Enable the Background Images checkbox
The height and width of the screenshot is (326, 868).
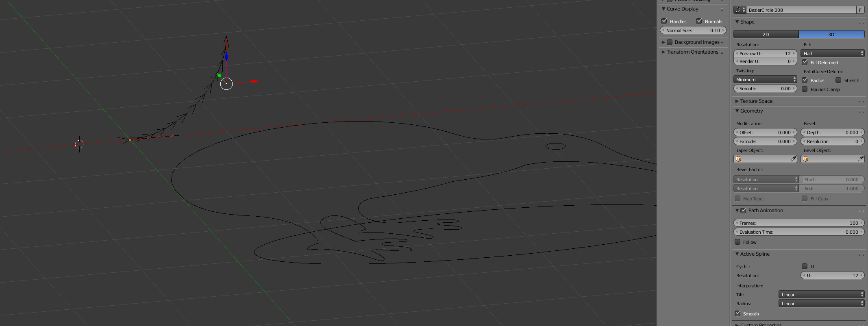point(670,42)
